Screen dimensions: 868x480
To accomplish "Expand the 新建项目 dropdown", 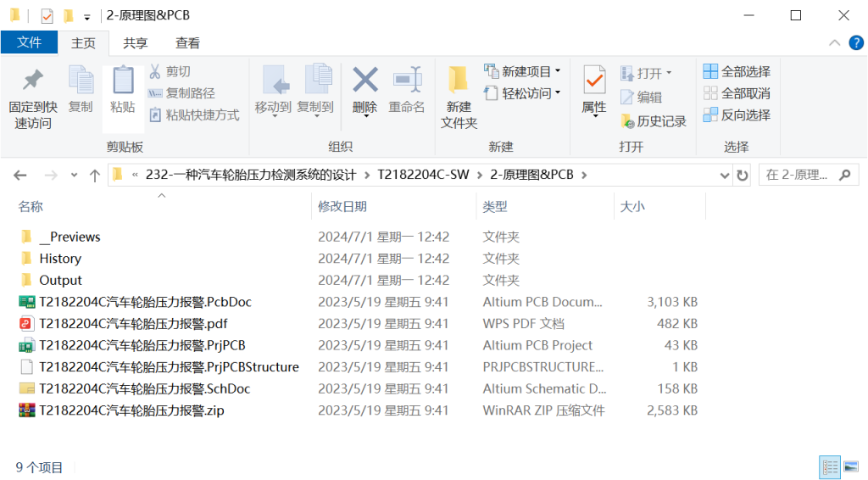I will pos(558,71).
